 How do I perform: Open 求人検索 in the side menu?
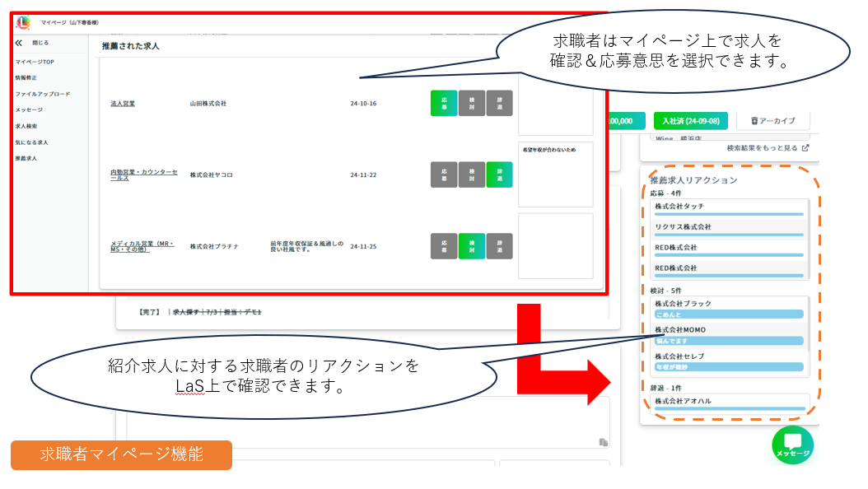[26, 126]
